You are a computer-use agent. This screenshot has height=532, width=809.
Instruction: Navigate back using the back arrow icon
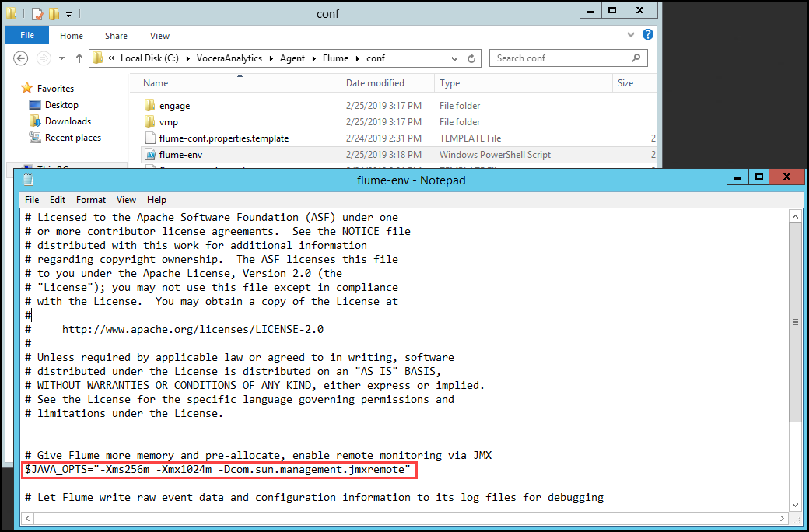pyautogui.click(x=21, y=58)
